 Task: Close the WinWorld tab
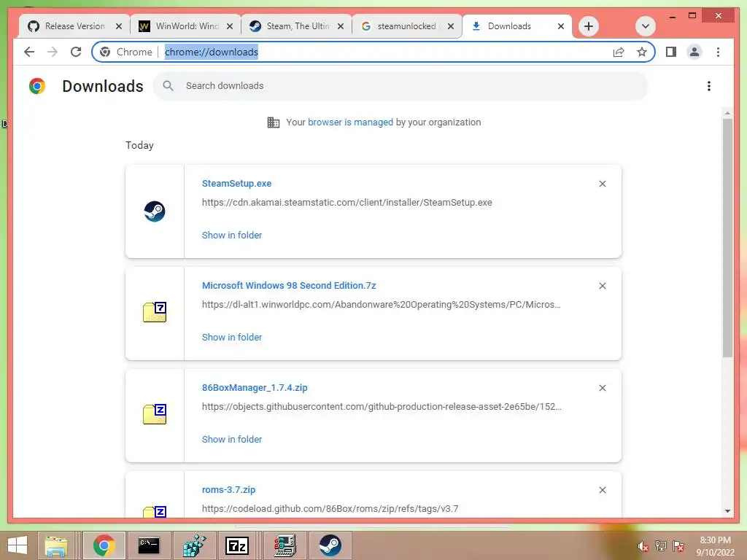230,26
